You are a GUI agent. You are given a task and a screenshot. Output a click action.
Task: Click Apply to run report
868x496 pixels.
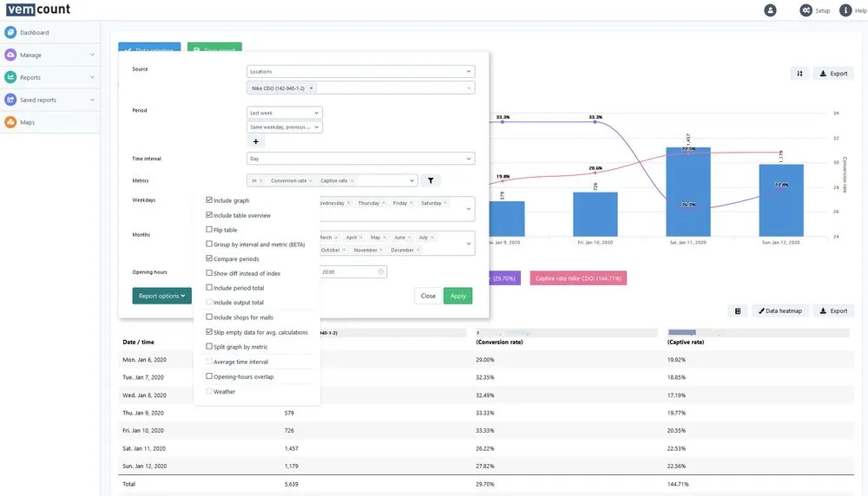457,296
